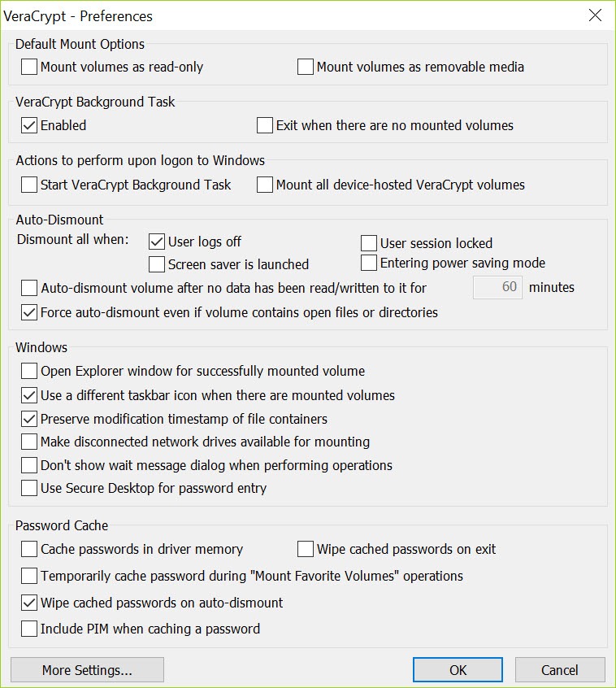Enable Mount volumes as read-only checkbox
The width and height of the screenshot is (616, 688).
[29, 67]
